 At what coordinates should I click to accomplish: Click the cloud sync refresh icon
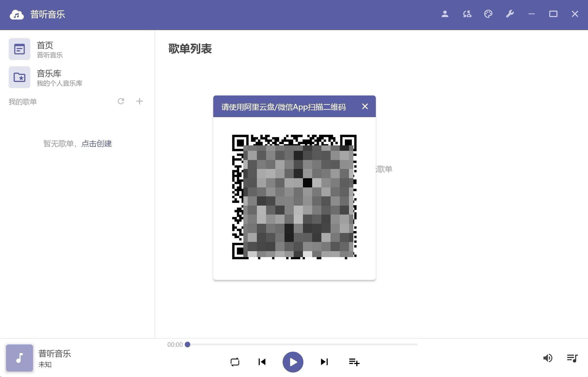pyautogui.click(x=467, y=14)
